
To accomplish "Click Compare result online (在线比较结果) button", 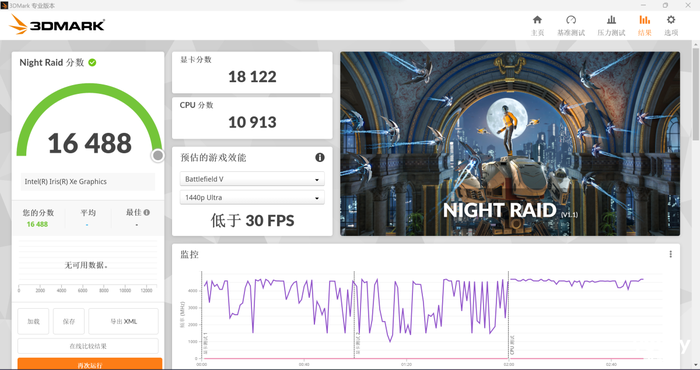I will 88,346.
